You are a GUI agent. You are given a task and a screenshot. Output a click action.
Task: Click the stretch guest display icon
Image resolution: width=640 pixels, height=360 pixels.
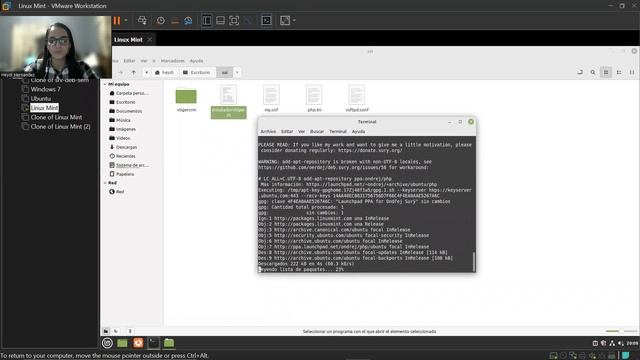point(285,20)
